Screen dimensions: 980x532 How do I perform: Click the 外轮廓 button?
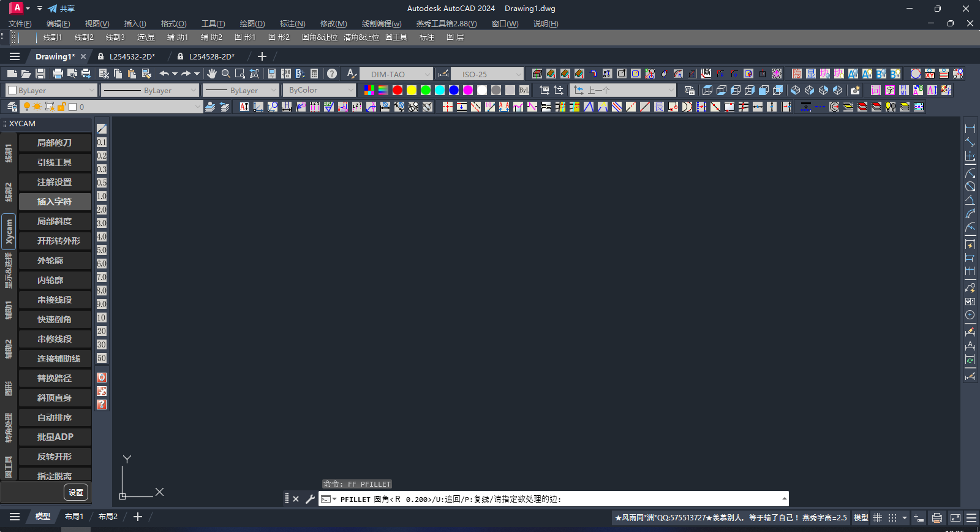pos(55,260)
